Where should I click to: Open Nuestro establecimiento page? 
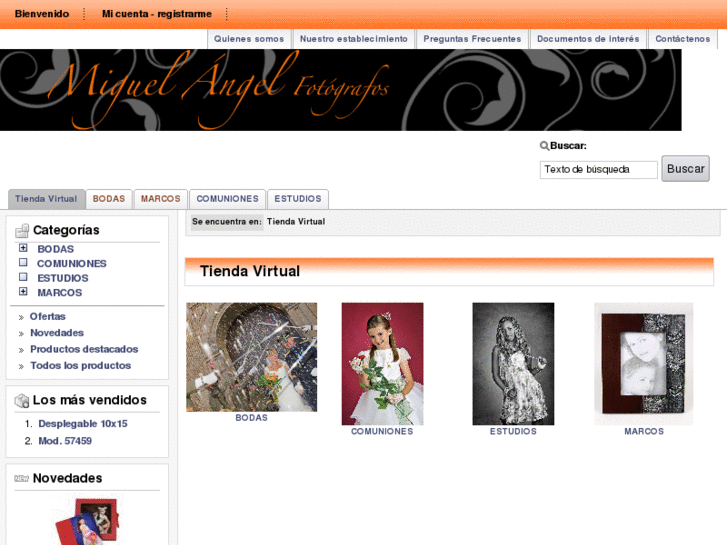tap(354, 39)
